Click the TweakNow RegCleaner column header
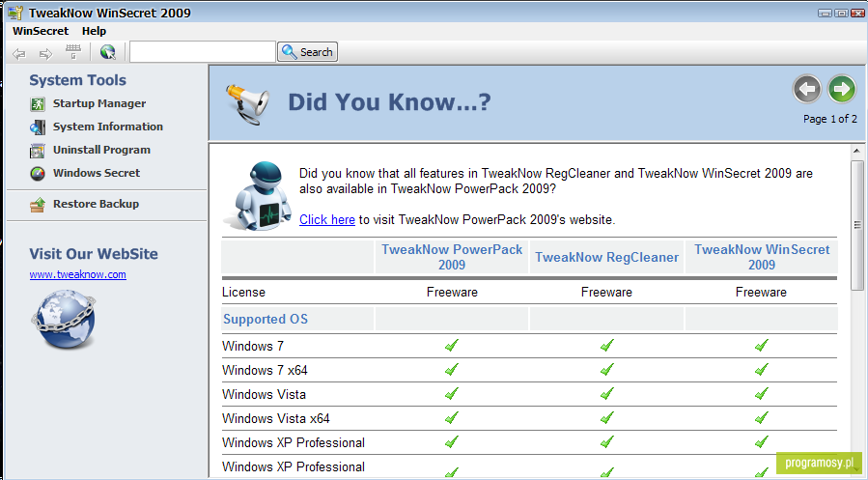The height and width of the screenshot is (480, 868). coord(606,257)
